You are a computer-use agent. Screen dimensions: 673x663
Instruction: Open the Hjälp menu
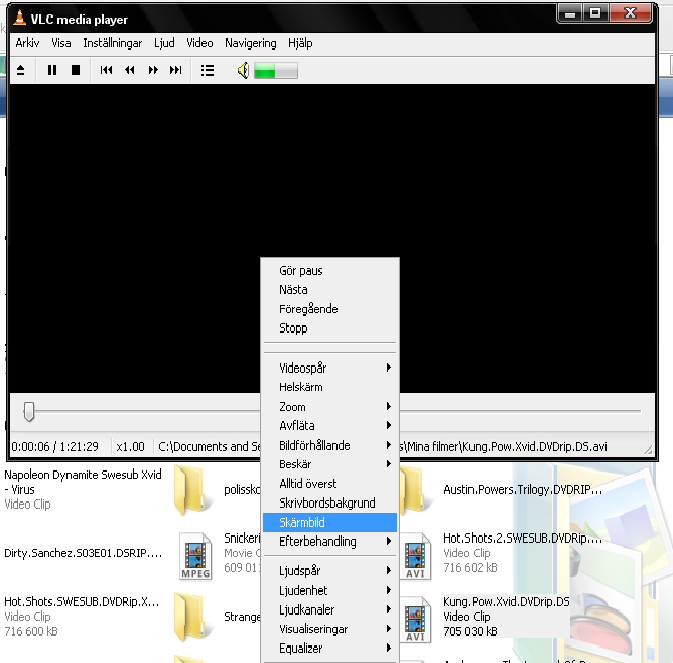point(300,44)
